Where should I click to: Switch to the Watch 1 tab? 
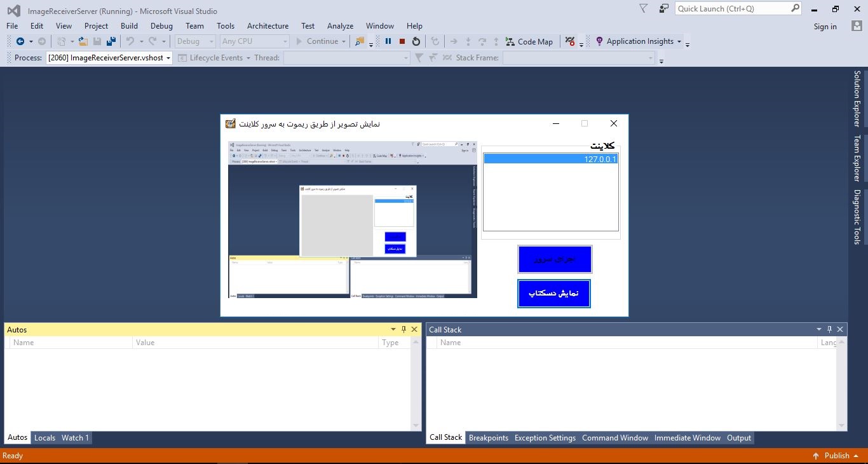pos(74,437)
